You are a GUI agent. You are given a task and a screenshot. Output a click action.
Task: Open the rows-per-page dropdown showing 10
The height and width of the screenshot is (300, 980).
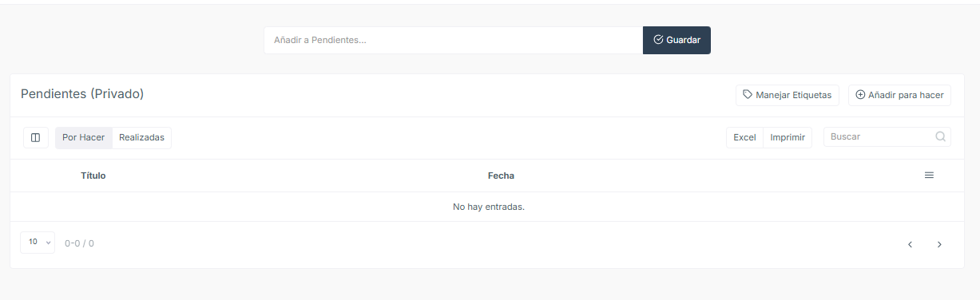38,243
